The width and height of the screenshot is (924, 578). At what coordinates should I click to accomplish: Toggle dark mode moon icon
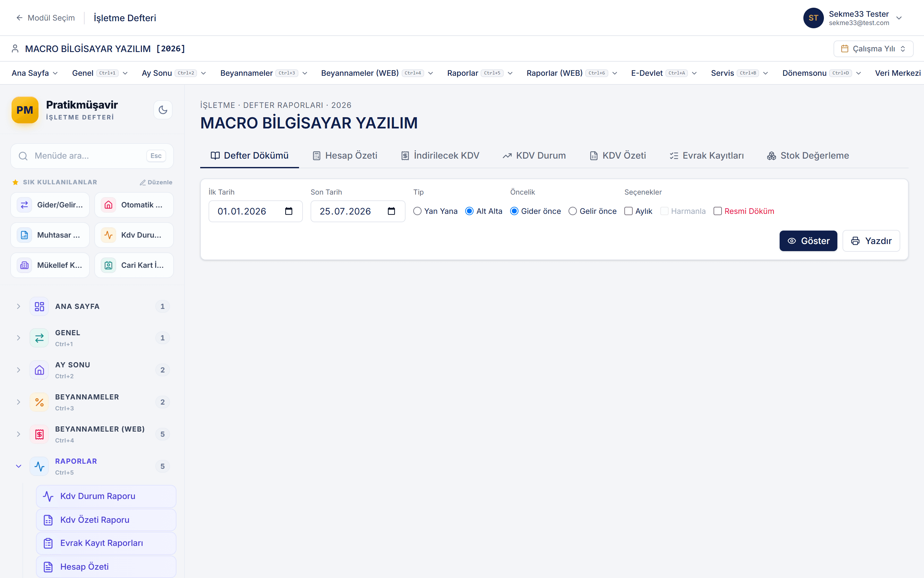[x=163, y=110]
